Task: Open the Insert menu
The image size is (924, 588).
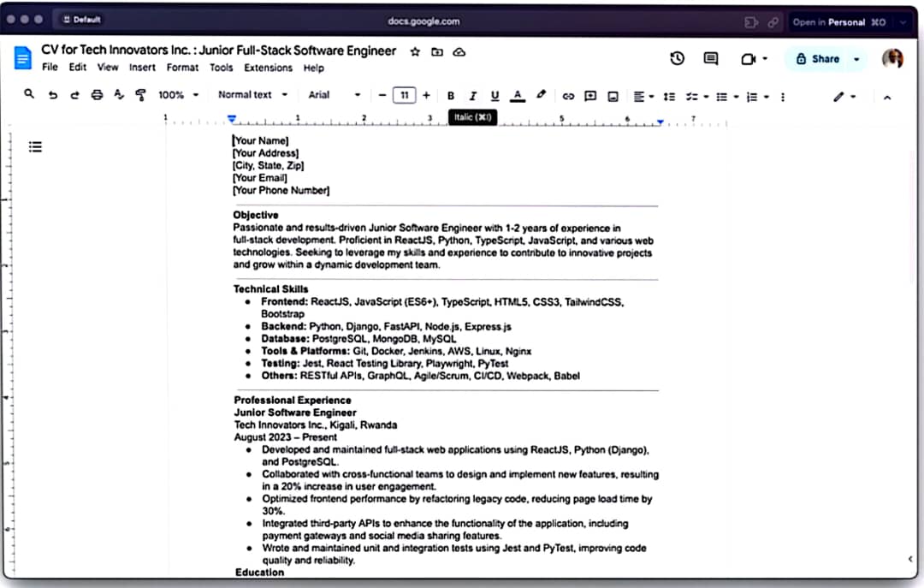Action: click(x=143, y=68)
